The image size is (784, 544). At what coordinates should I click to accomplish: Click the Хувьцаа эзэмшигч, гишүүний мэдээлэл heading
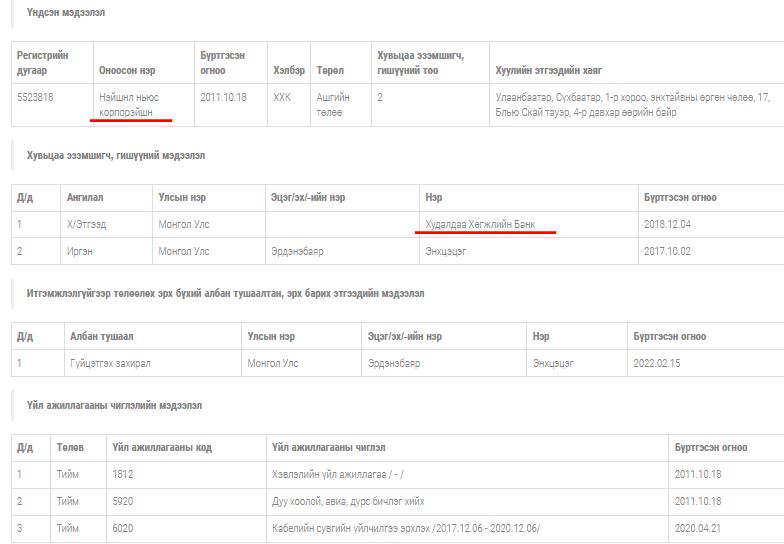116,155
